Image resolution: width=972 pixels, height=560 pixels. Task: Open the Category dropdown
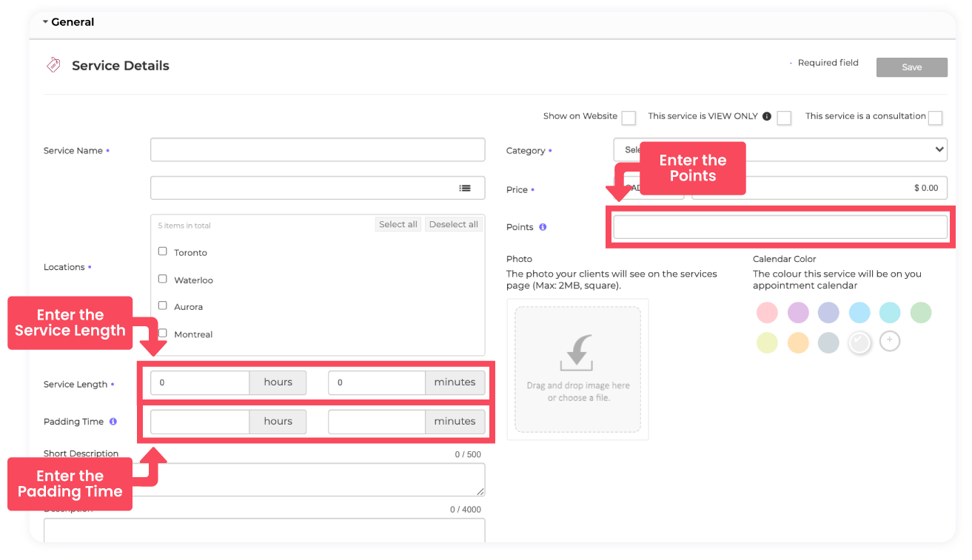(x=780, y=149)
